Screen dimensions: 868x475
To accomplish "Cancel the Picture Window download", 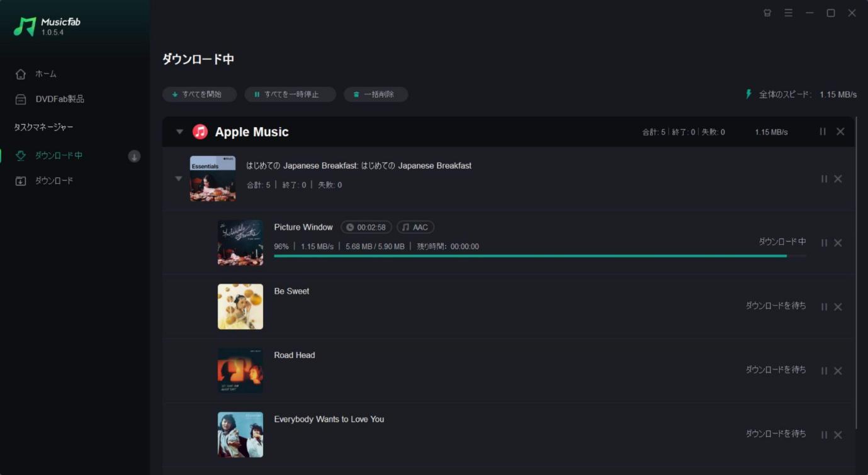I will (x=838, y=243).
